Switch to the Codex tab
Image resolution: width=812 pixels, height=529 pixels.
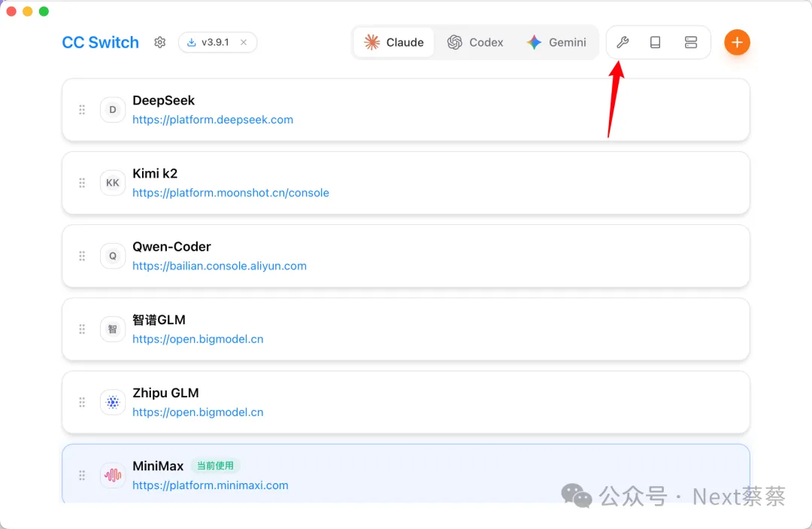click(475, 43)
